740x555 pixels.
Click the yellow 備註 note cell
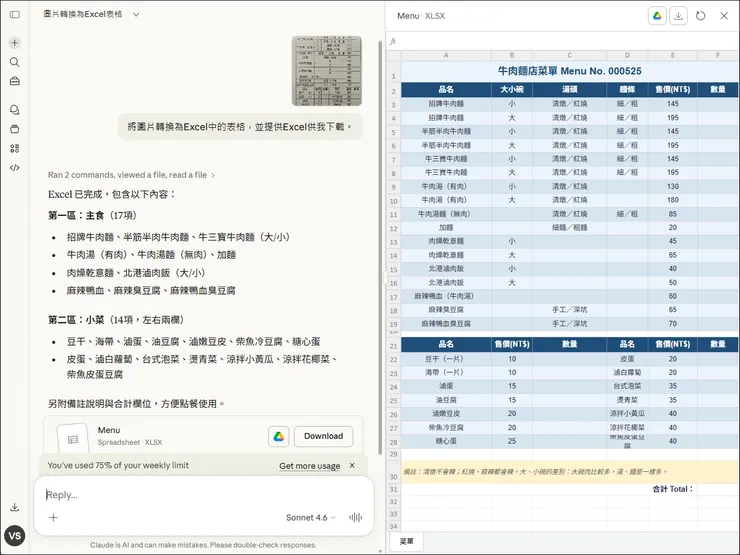pos(570,471)
